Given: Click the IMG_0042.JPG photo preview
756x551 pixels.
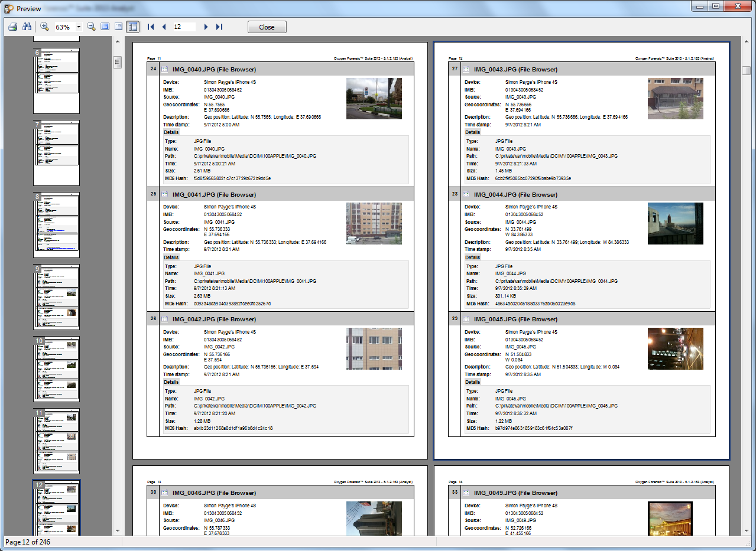Looking at the screenshot, I should tap(374, 349).
